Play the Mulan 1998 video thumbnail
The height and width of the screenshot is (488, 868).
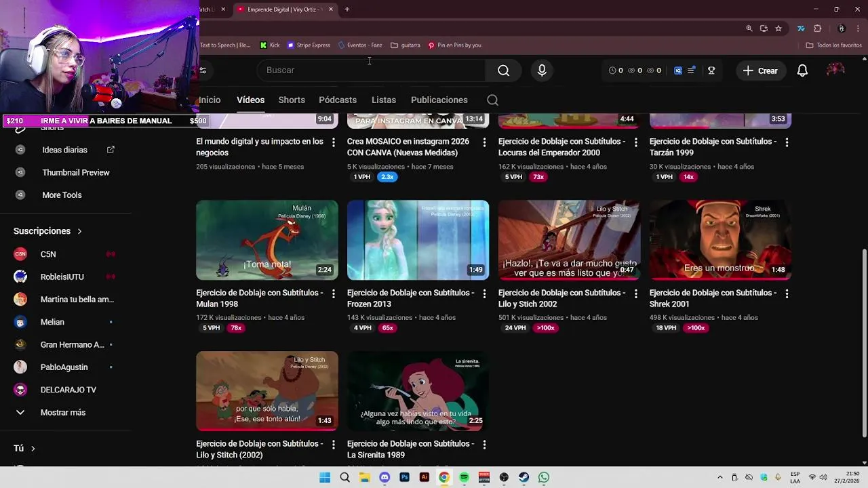pyautogui.click(x=267, y=240)
